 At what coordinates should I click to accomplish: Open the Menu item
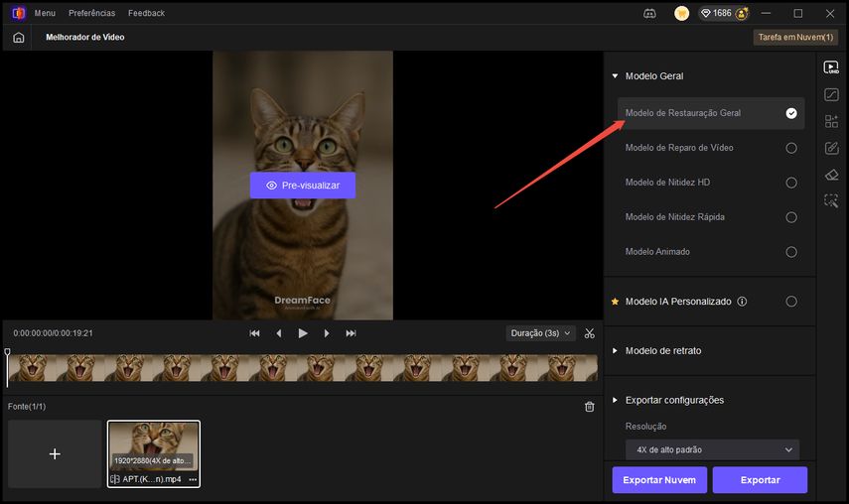click(45, 13)
